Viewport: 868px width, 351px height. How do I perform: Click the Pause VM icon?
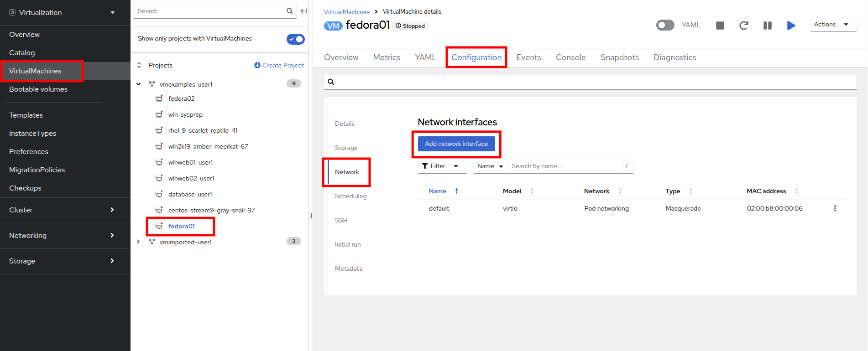coord(768,26)
